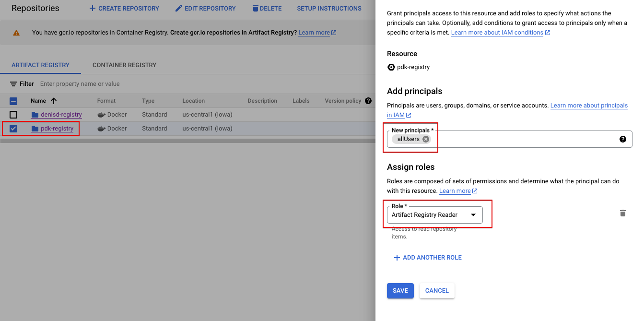Click the Filter icon above the table
Screen dimensions: 644x321
(x=13, y=84)
